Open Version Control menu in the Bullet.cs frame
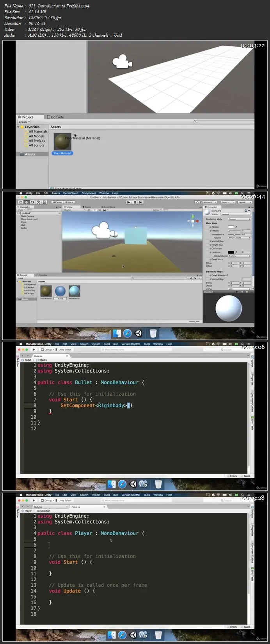The width and height of the screenshot is (270, 644). click(130, 344)
